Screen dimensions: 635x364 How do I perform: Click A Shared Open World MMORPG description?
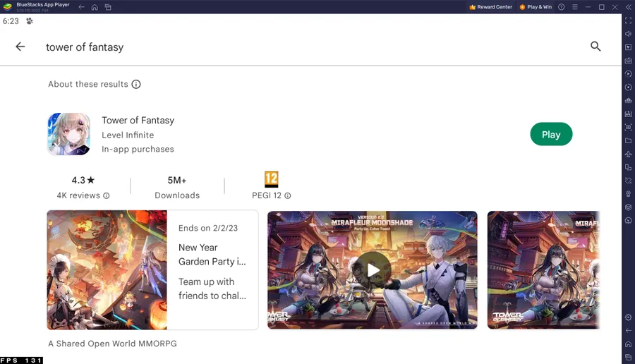click(113, 344)
